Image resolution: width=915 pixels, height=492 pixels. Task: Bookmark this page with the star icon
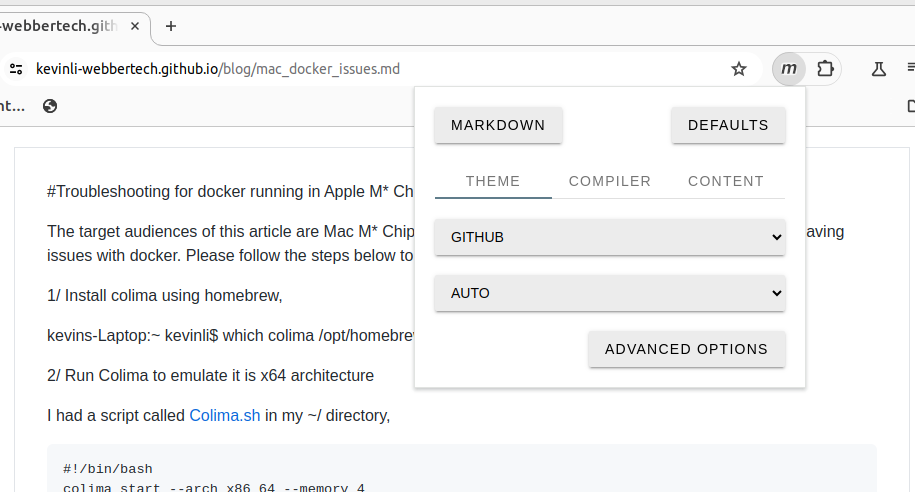[x=739, y=69]
